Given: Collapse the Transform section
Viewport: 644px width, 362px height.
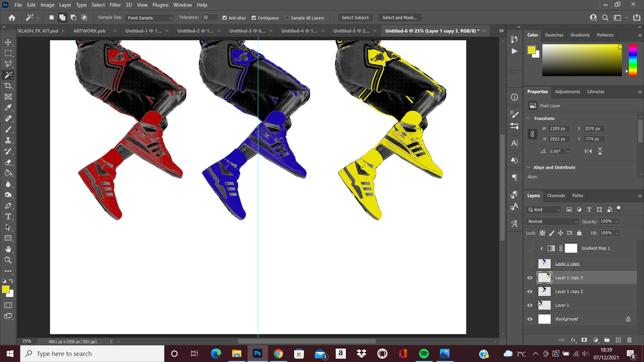Looking at the screenshot, I should pyautogui.click(x=529, y=118).
